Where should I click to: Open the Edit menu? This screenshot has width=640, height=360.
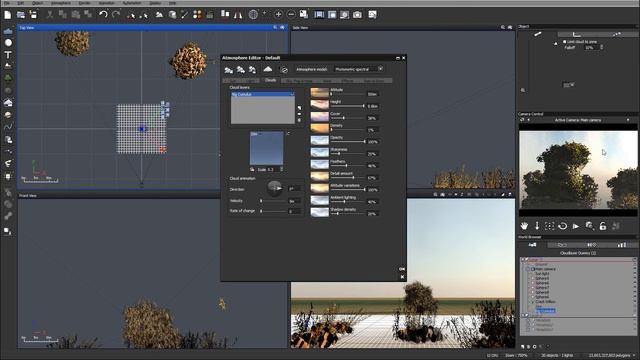(x=20, y=3)
